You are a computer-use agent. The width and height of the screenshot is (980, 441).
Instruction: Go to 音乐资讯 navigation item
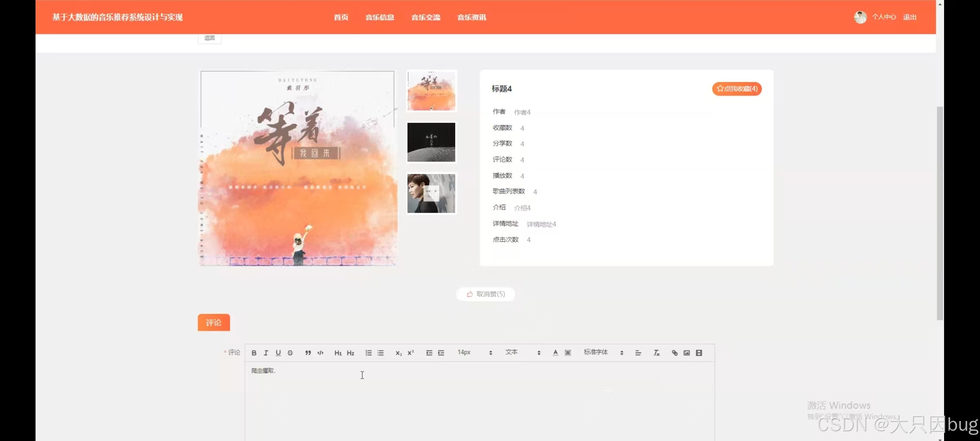tap(472, 17)
